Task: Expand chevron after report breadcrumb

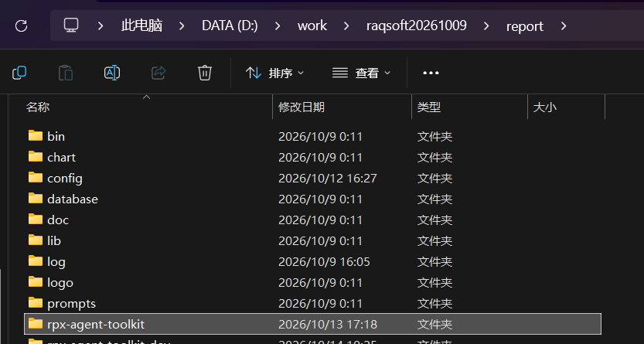Action: [x=564, y=26]
